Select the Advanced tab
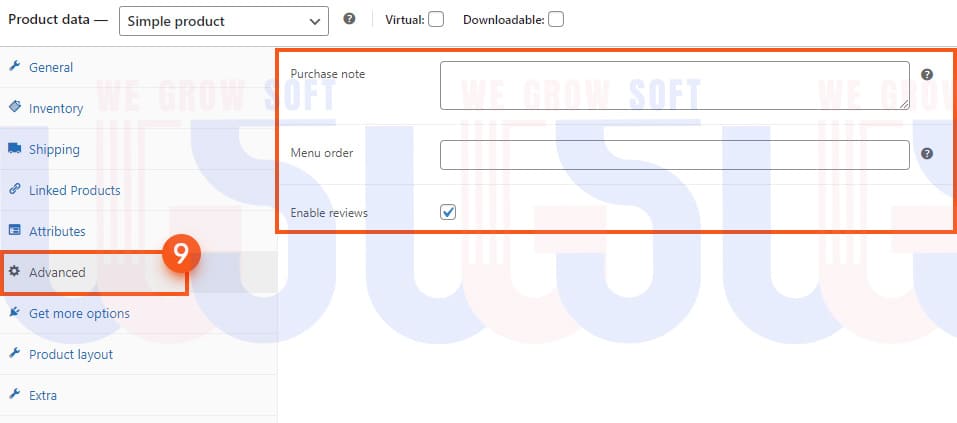957x423 pixels. (x=139, y=272)
